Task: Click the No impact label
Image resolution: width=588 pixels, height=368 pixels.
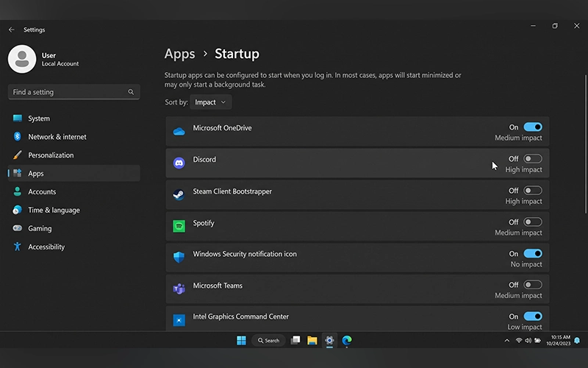Action: (x=526, y=264)
